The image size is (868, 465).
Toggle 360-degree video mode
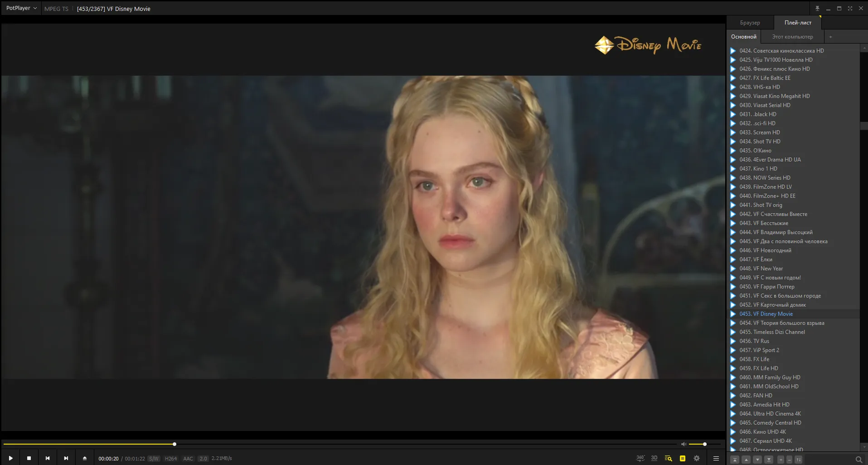click(x=640, y=458)
